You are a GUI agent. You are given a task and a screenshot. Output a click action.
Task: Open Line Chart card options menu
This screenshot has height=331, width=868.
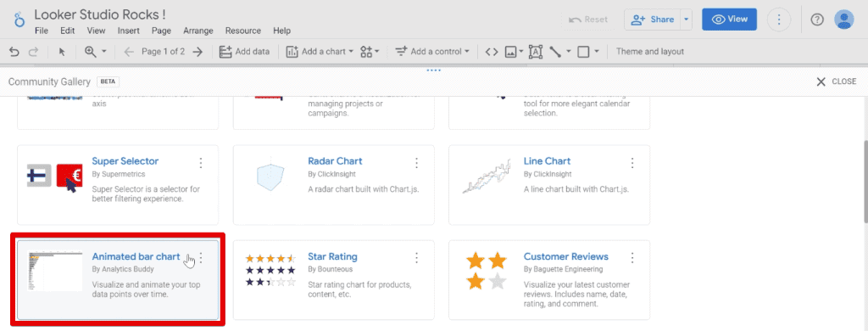click(632, 162)
